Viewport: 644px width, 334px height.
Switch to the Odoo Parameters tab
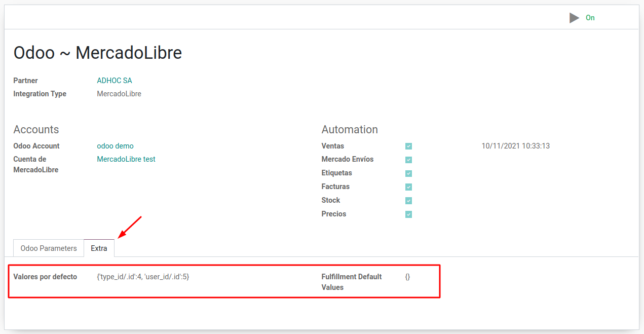click(x=49, y=248)
